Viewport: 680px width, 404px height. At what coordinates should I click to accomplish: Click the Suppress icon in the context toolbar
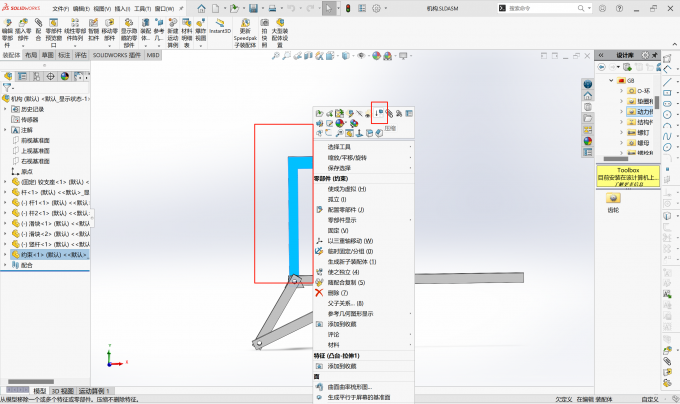(379, 113)
